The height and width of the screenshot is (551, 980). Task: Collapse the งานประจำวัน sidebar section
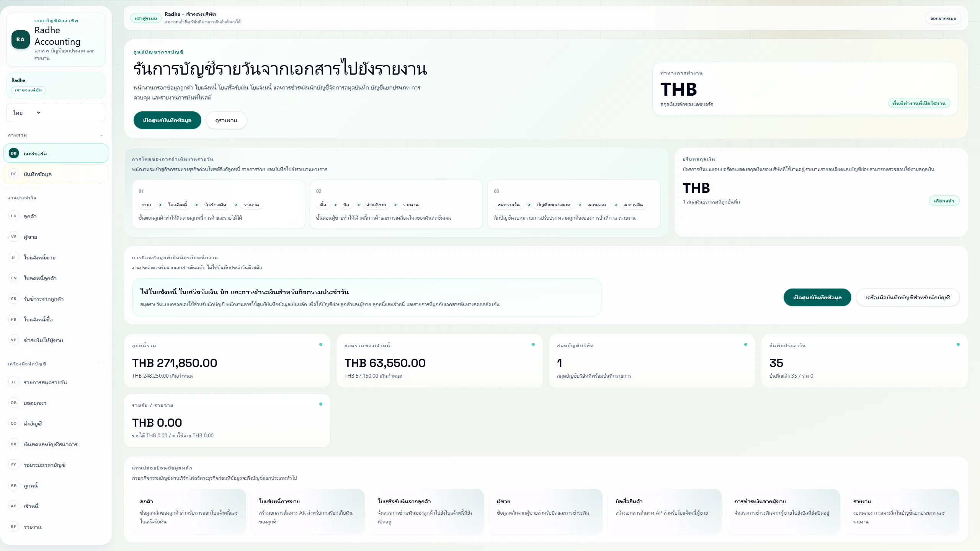tap(101, 198)
